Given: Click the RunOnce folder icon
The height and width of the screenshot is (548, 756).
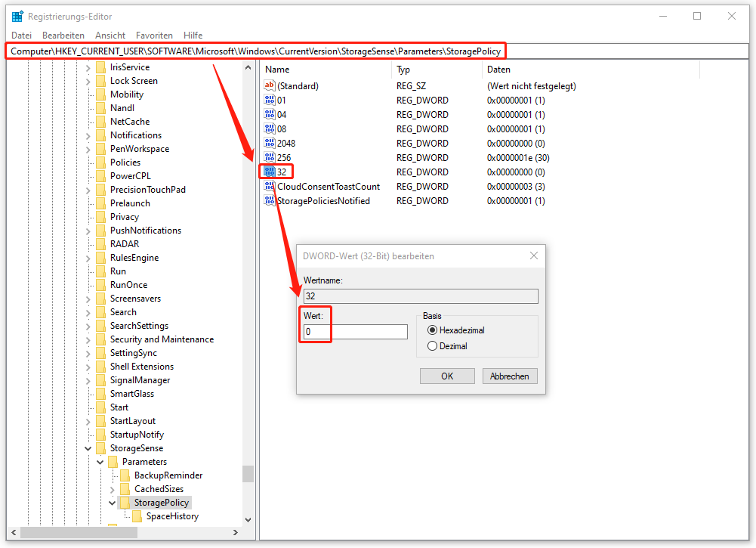Looking at the screenshot, I should pyautogui.click(x=100, y=285).
